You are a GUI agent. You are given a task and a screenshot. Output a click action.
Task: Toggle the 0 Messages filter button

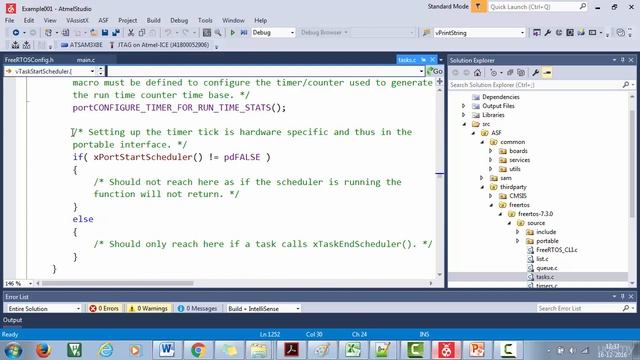click(198, 309)
